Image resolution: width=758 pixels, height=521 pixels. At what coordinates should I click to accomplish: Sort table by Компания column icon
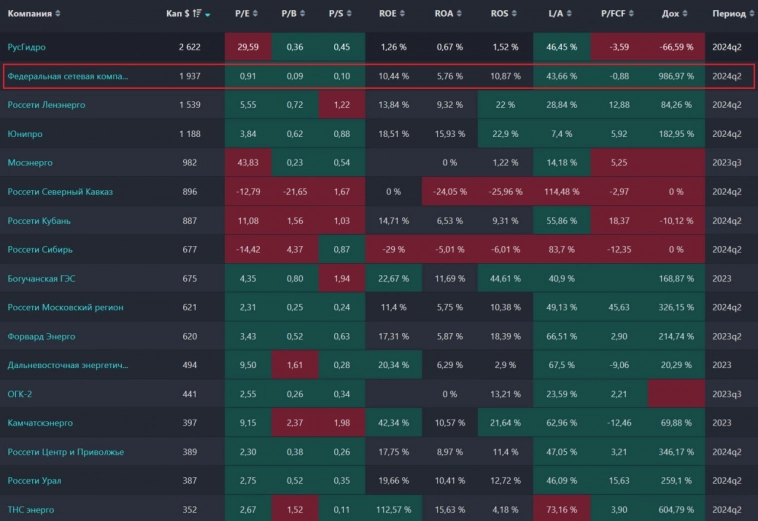point(58,14)
